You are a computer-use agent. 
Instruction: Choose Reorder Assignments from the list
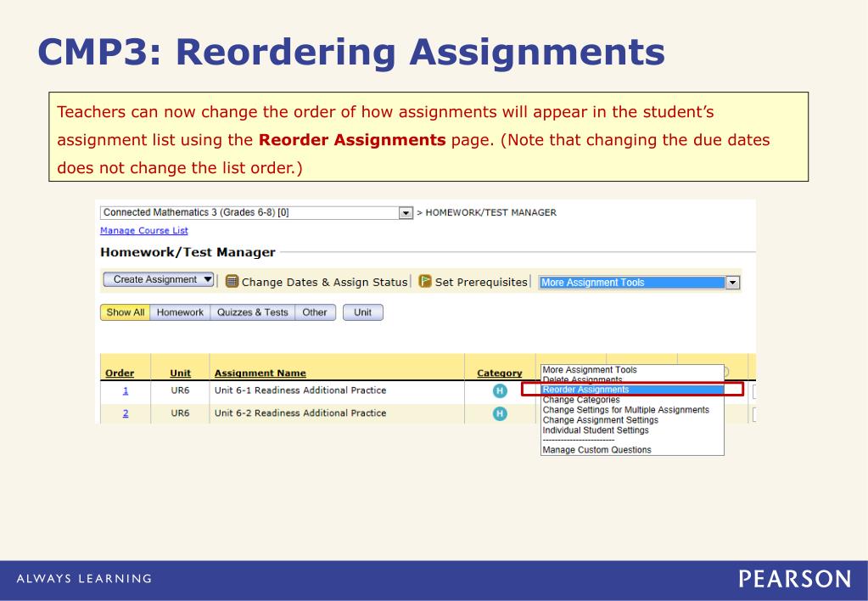pyautogui.click(x=632, y=390)
